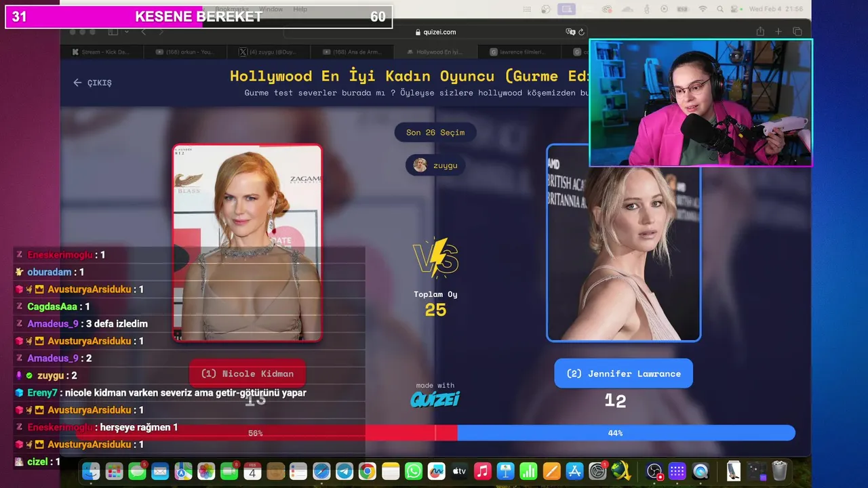Toggle Safari sidebar button
Screen dimensions: 868x488
coord(113,32)
